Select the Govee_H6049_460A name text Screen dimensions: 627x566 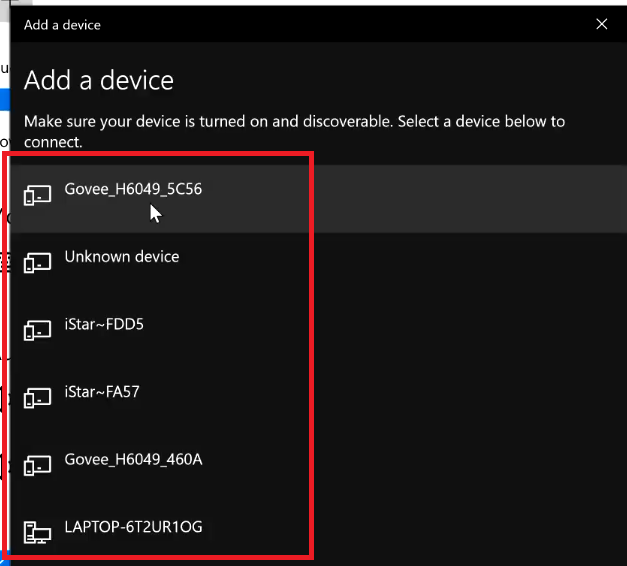[x=133, y=460]
